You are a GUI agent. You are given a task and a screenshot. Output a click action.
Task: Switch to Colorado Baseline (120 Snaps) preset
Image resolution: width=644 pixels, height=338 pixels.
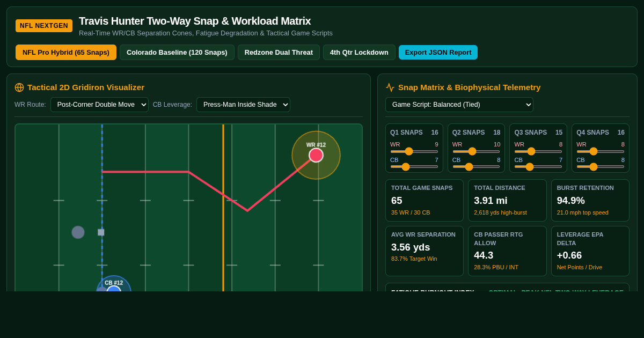177,52
